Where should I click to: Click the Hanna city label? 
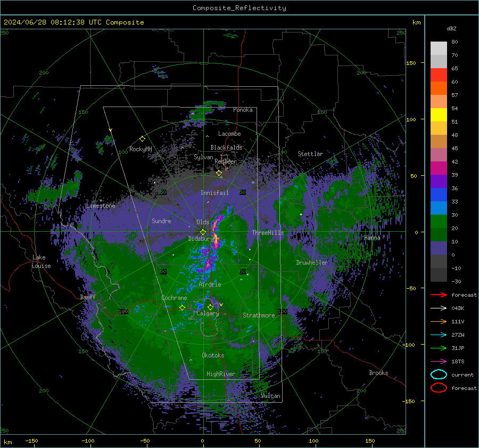372,238
